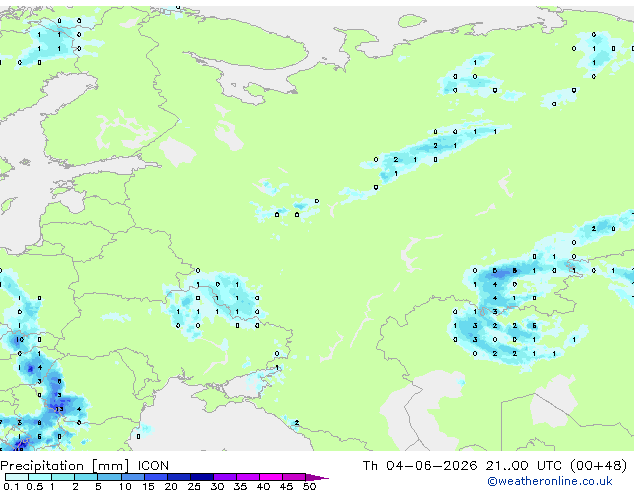Click the 0.5–1 mm legend swatch
Image resolution: width=634 pixels, height=490 pixels.
coord(40,477)
